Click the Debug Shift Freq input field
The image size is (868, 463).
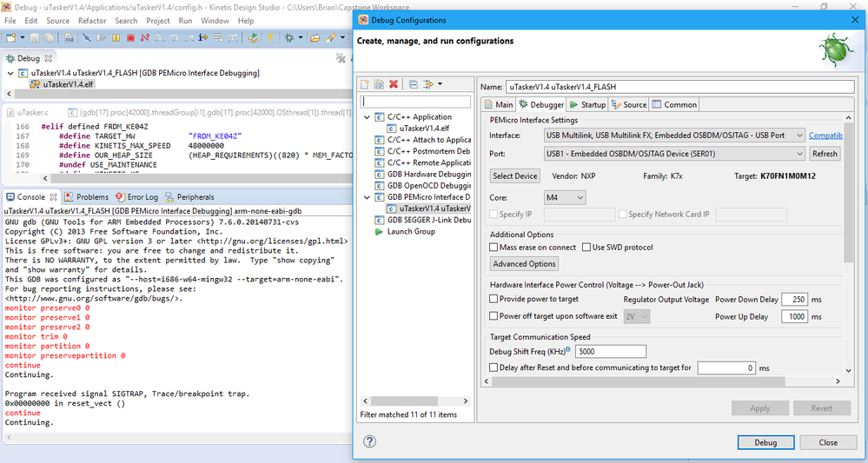click(x=611, y=351)
